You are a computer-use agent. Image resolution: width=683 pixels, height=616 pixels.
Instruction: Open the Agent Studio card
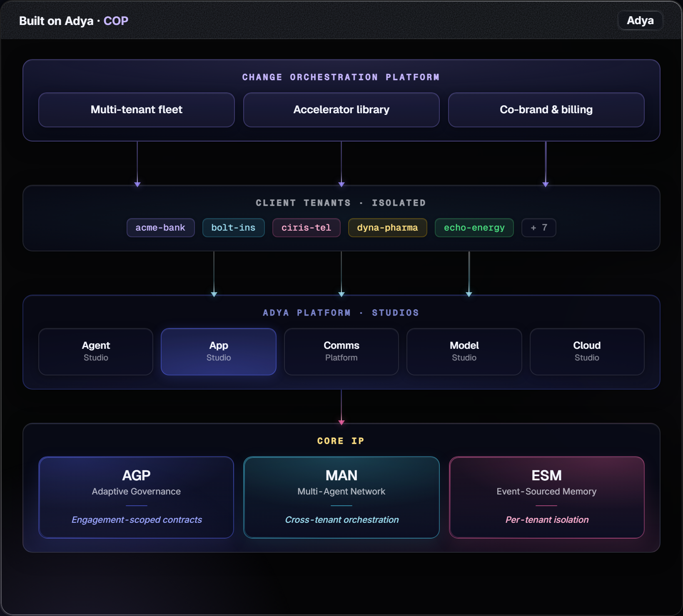click(x=96, y=352)
